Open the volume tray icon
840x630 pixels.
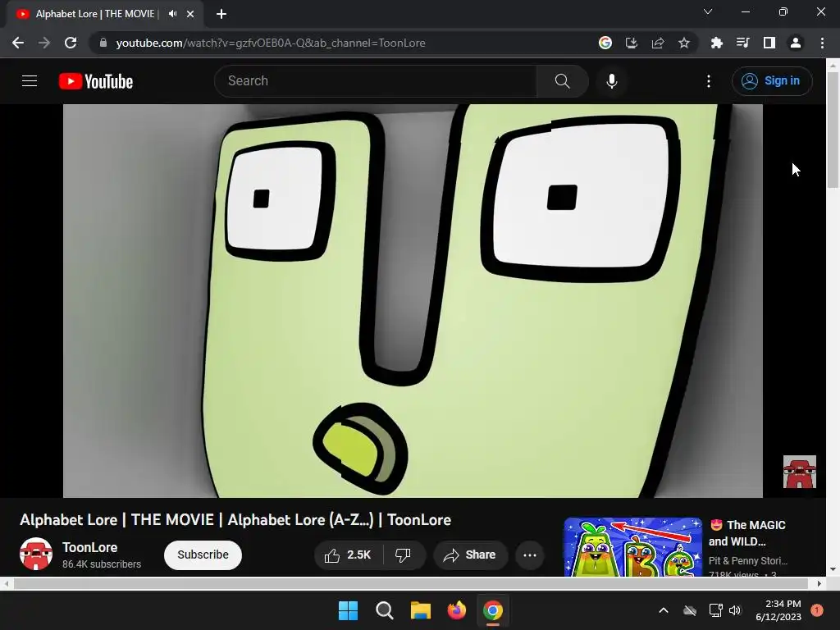[735, 610]
